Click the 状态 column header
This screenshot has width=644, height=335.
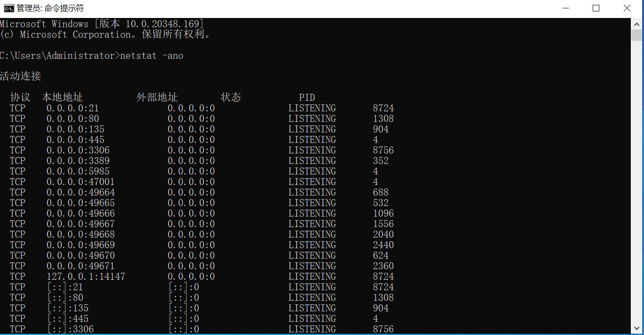tap(231, 97)
